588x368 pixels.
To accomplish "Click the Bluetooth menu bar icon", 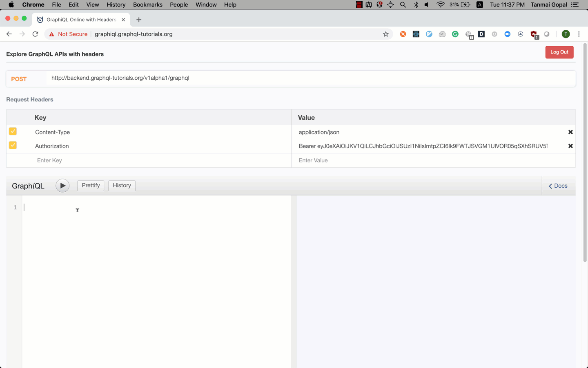I will (x=416, y=4).
